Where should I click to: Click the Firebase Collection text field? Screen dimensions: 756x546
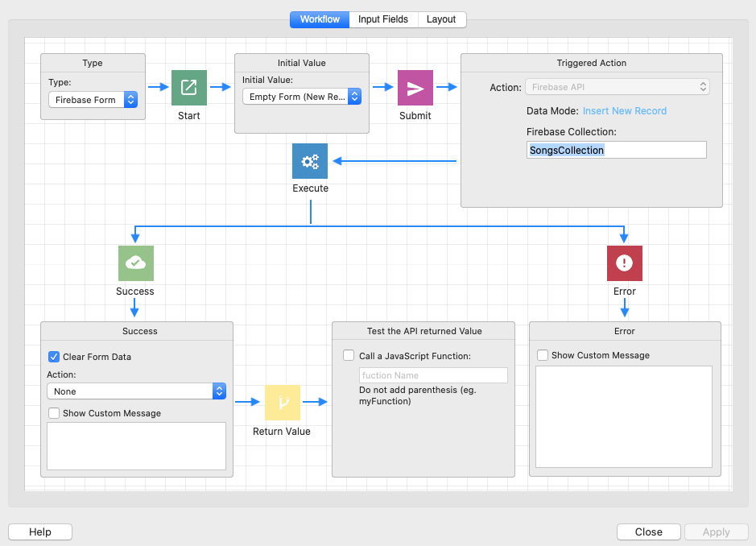pos(616,150)
